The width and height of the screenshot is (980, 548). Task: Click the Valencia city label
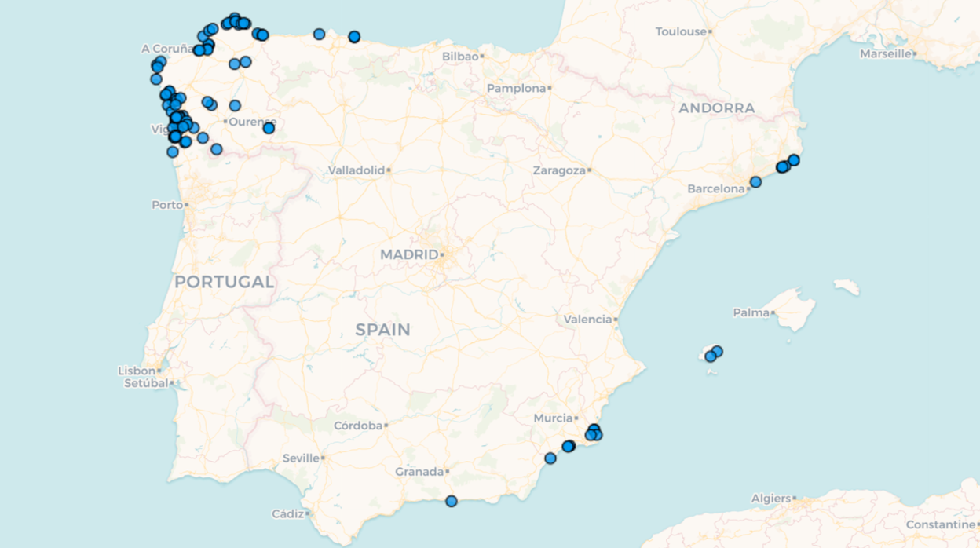point(587,320)
